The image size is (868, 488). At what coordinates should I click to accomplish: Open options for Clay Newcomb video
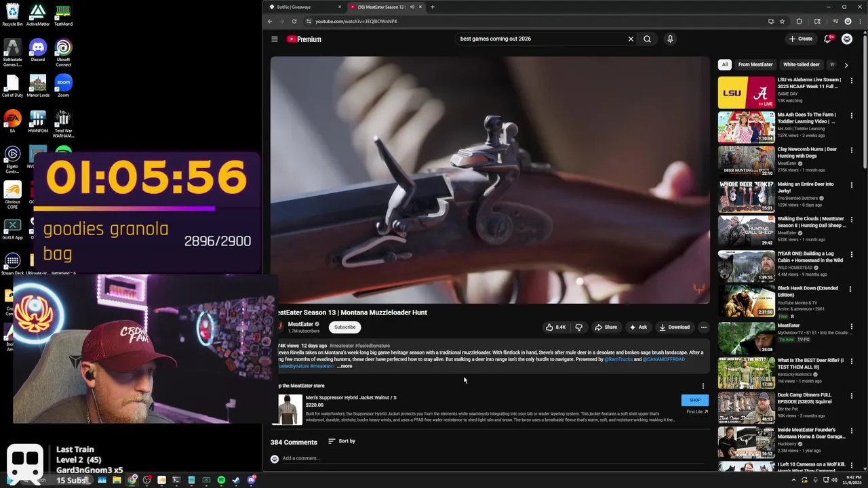pos(852,150)
